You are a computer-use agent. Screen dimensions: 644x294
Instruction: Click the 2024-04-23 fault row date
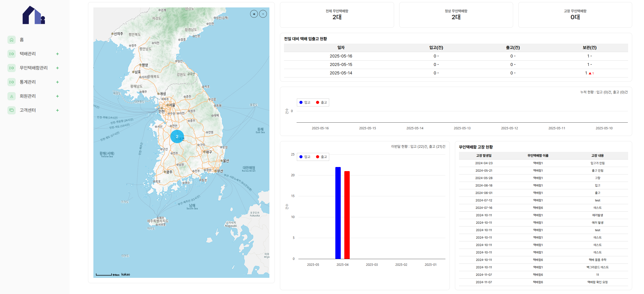click(484, 163)
